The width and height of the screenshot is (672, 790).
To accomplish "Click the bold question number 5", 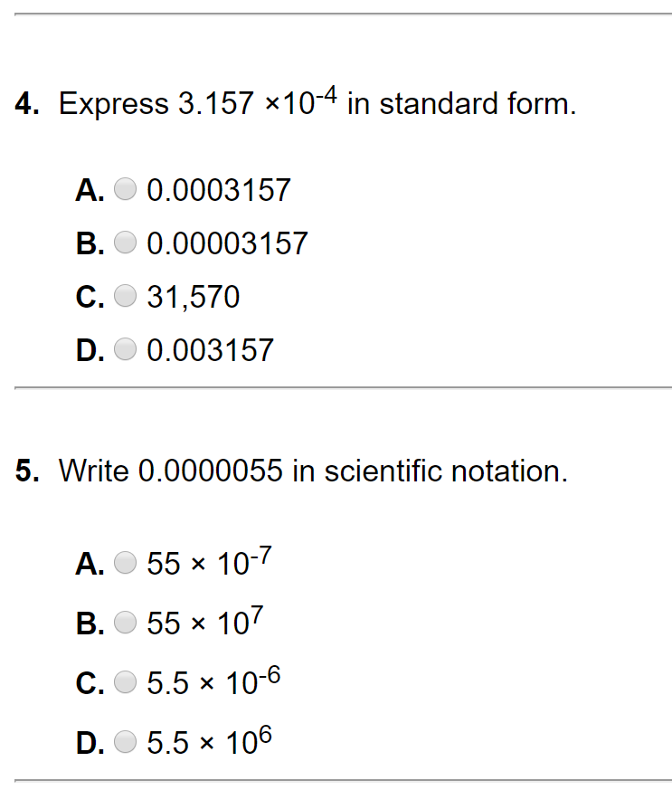I will click(x=27, y=471).
